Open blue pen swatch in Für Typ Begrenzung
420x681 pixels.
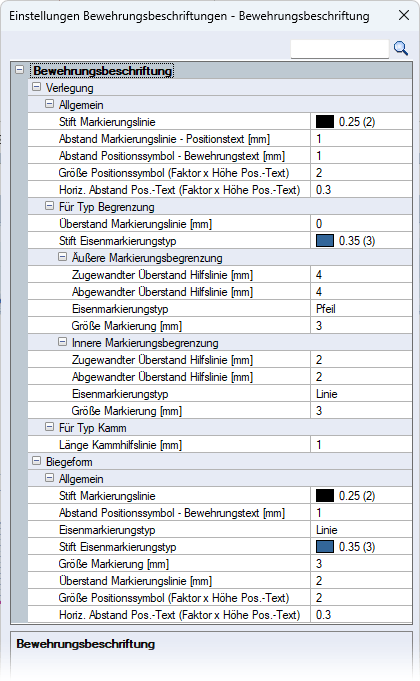325,241
